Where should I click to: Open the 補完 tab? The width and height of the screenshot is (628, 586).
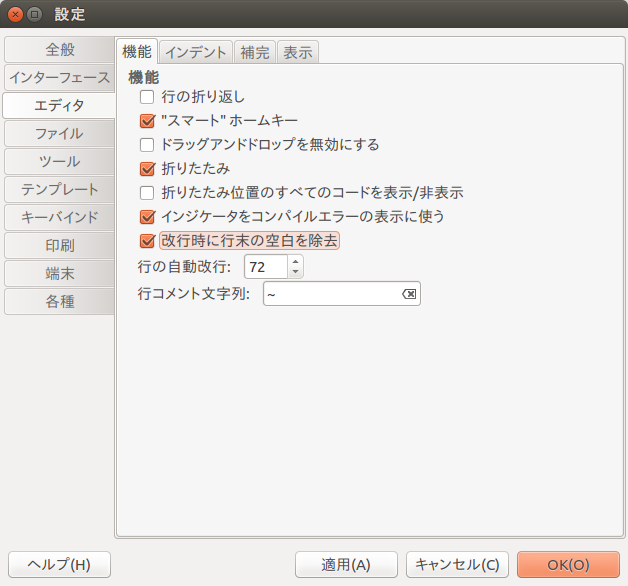(255, 52)
